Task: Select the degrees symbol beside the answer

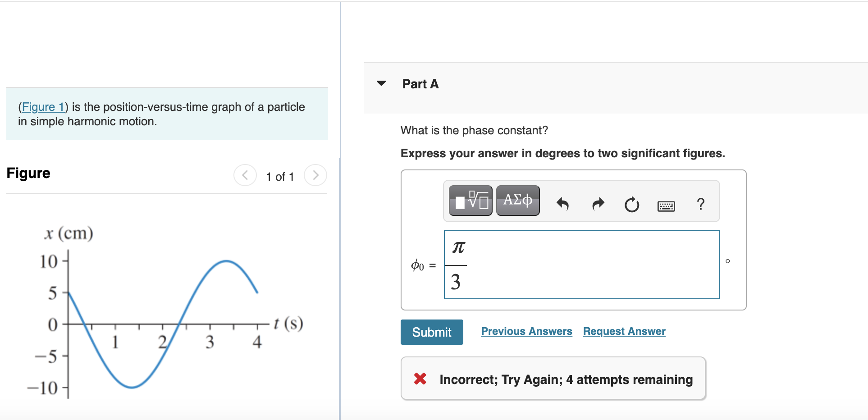Action: [728, 260]
